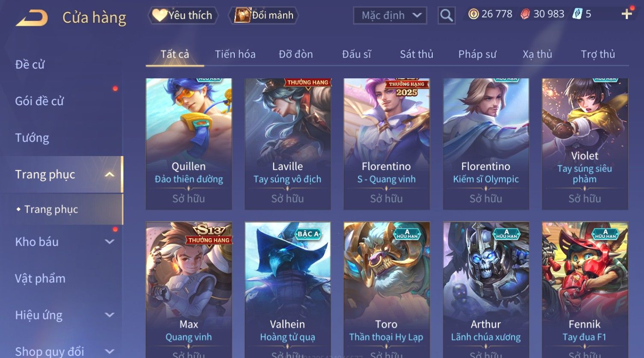The image size is (644, 358).
Task: Click the red gem currency icon
Action: click(525, 14)
